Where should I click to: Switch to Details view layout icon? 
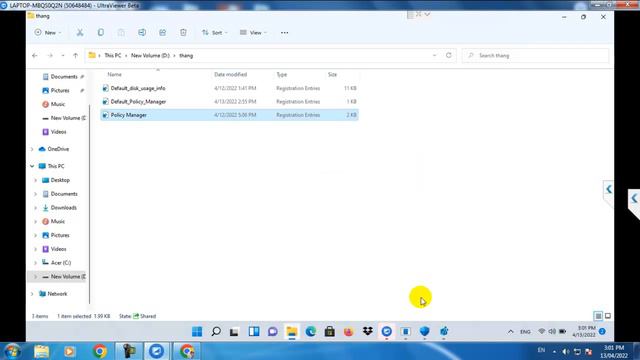tap(598, 316)
